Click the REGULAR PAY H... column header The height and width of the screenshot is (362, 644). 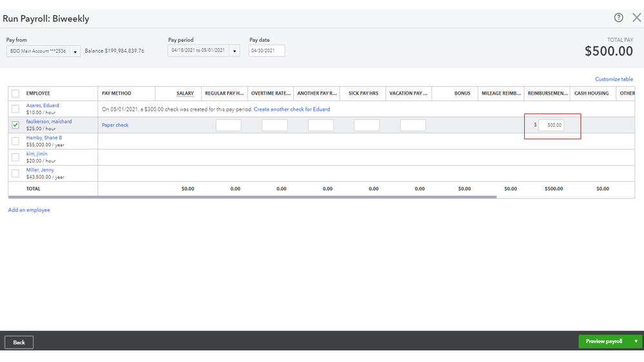click(x=224, y=93)
